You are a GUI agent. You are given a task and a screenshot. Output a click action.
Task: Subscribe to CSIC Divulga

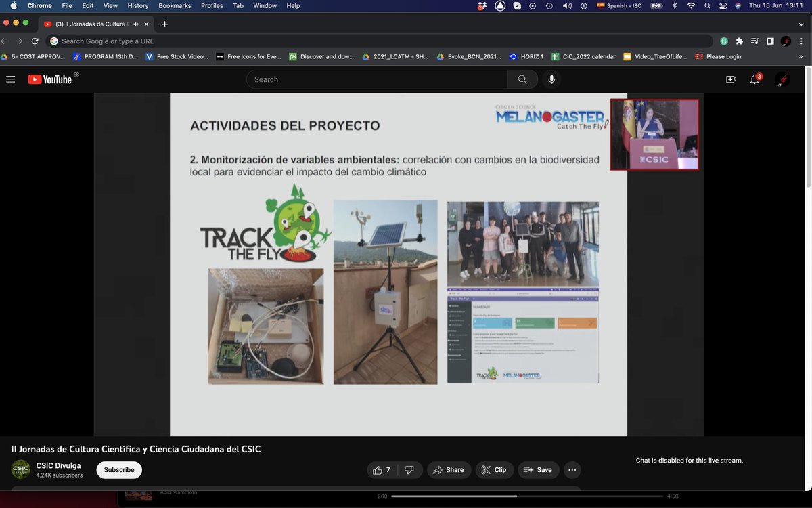(119, 470)
